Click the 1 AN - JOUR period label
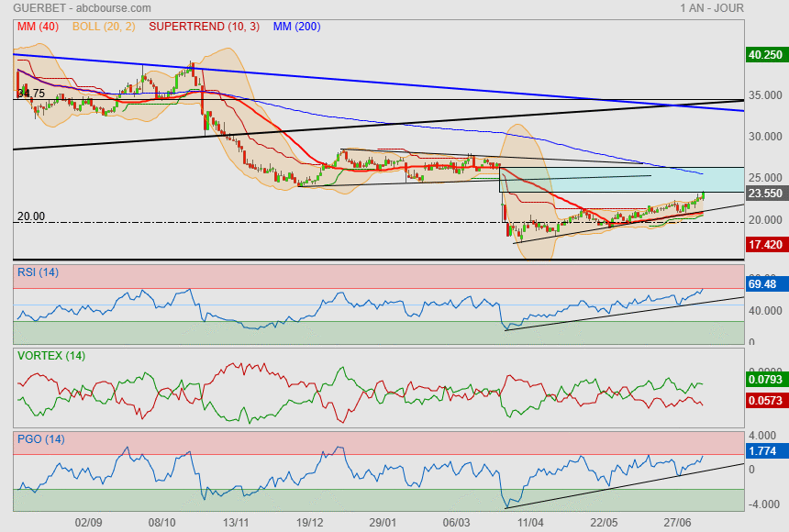The image size is (789, 532). coord(712,8)
